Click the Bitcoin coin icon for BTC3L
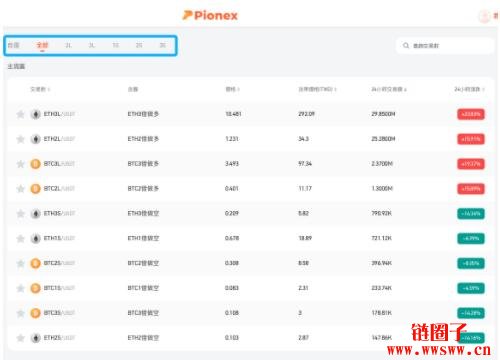 (35, 164)
